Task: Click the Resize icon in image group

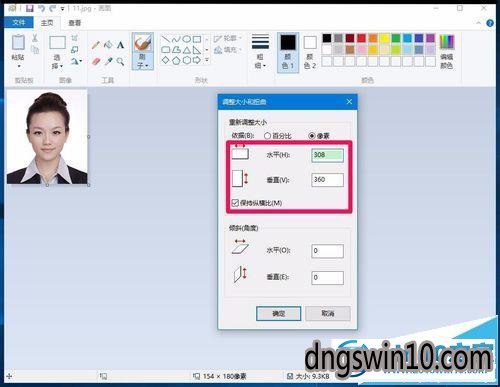Action: (x=75, y=50)
